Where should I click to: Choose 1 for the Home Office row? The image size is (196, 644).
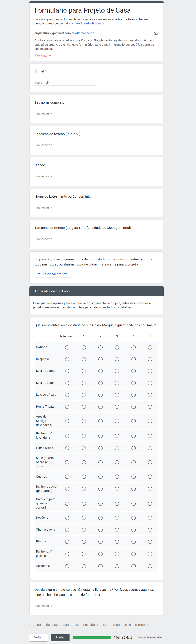click(x=84, y=448)
